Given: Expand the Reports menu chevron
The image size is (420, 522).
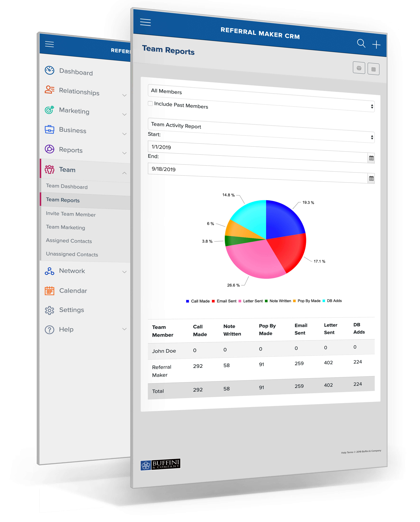Looking at the screenshot, I should tap(124, 153).
